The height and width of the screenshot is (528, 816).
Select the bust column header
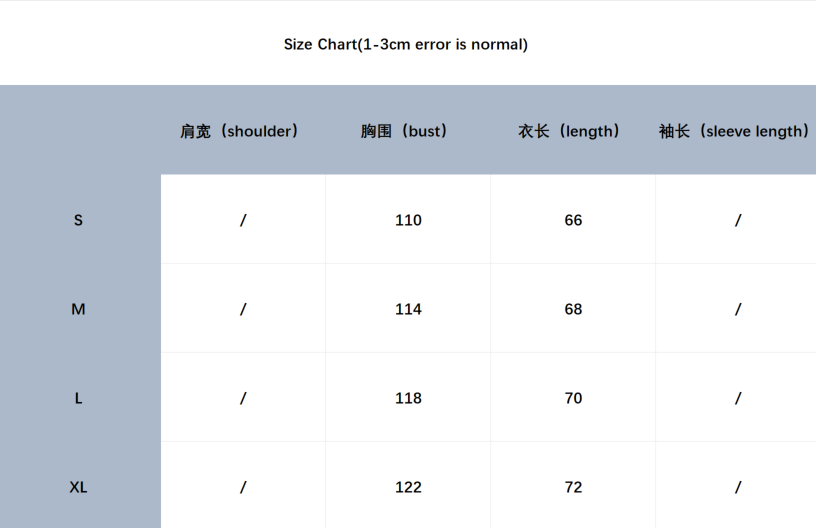405,131
